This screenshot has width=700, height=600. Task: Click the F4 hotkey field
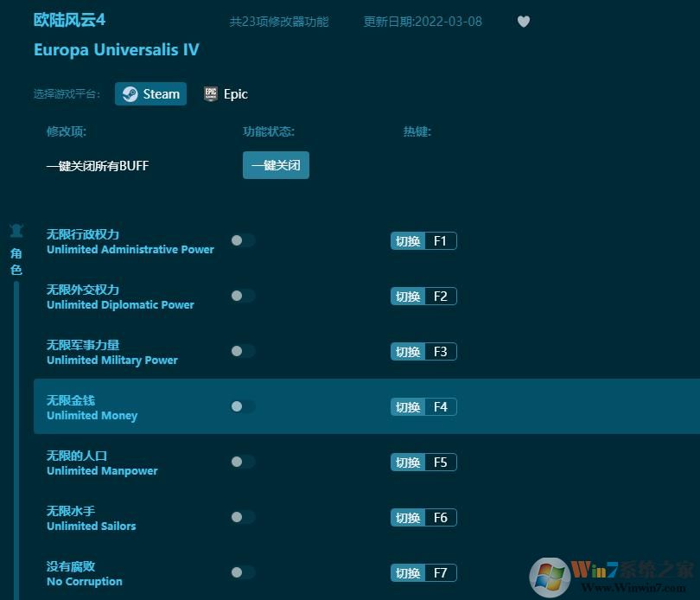441,407
